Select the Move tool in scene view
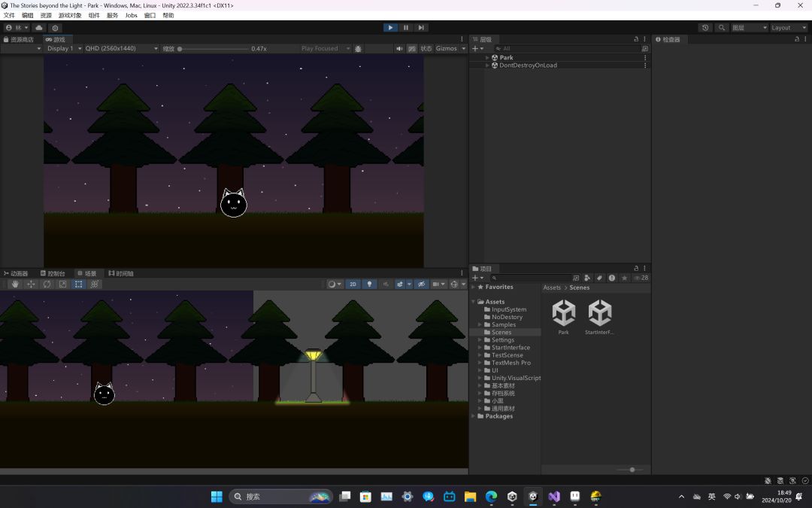This screenshot has width=812, height=508. [x=31, y=284]
